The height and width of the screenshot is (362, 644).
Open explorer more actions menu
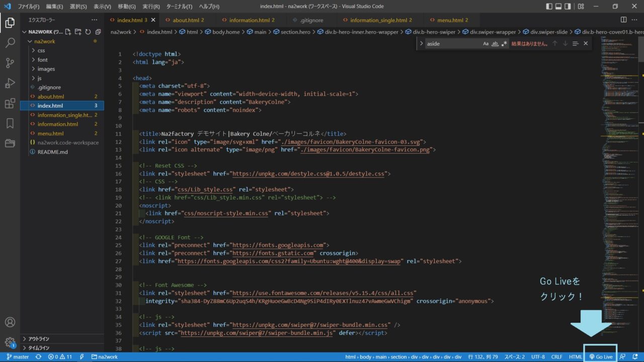click(x=95, y=20)
